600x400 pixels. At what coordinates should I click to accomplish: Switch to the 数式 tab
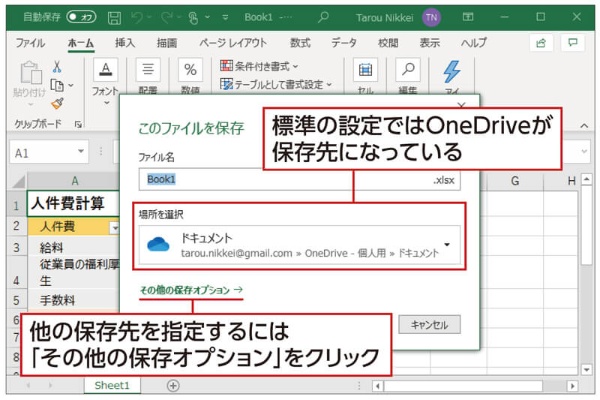[x=300, y=43]
